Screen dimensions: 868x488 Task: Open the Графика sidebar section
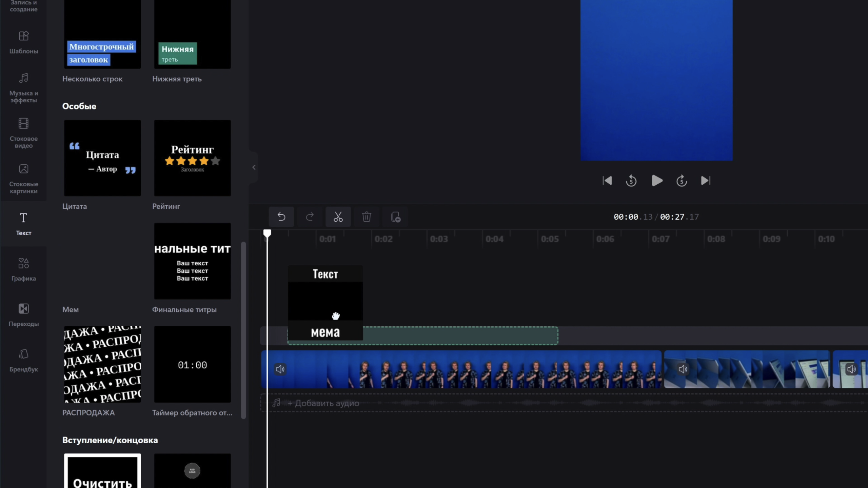coord(23,269)
